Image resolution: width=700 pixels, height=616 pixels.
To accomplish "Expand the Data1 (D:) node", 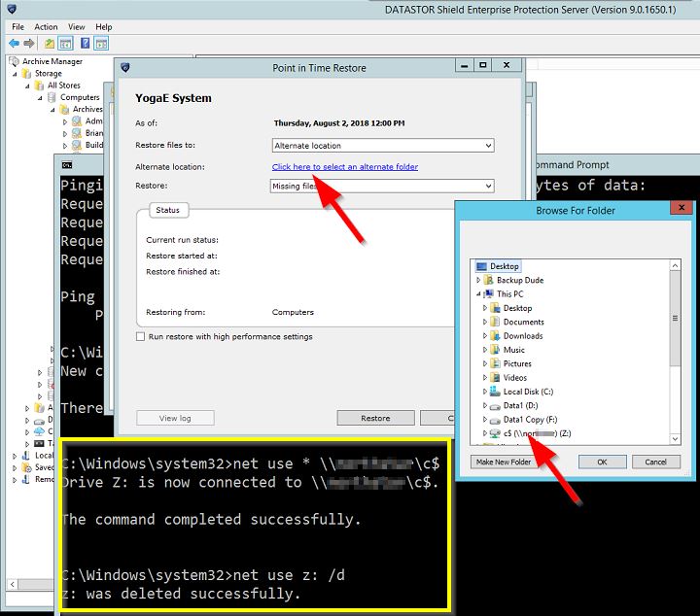I will pyautogui.click(x=485, y=405).
